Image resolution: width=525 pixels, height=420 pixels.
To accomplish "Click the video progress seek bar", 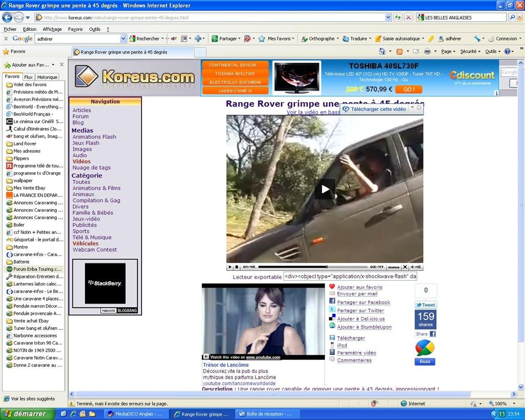I will pos(312,267).
